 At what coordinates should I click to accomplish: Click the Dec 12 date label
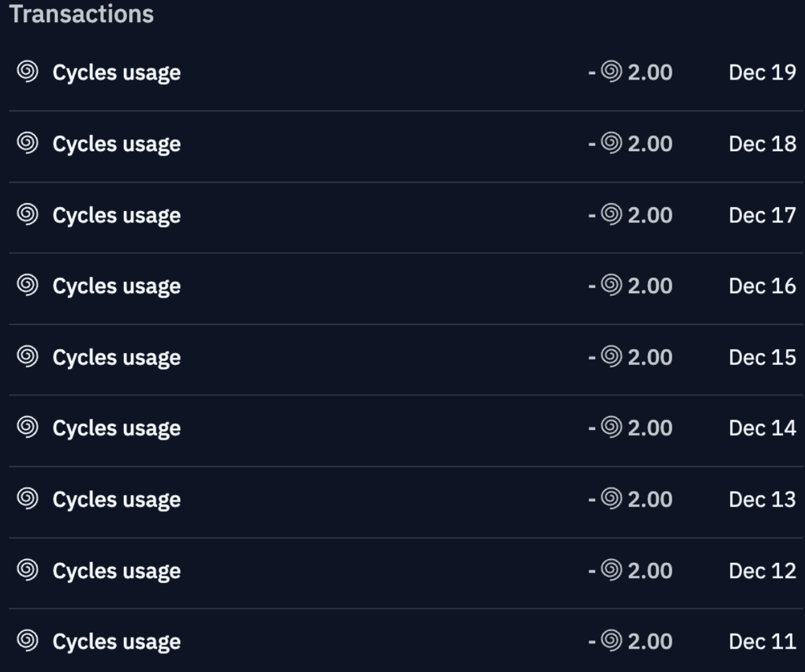tap(762, 571)
